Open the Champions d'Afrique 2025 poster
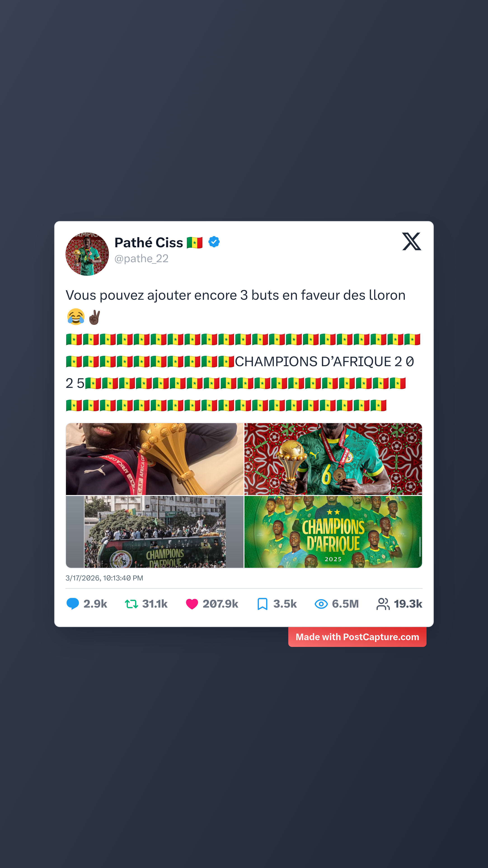 [333, 532]
